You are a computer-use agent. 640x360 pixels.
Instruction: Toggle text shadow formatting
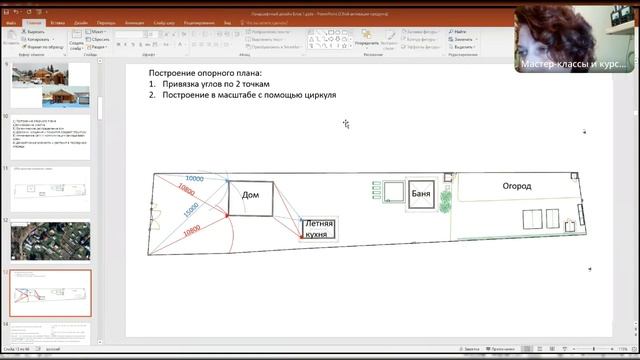tap(140, 44)
